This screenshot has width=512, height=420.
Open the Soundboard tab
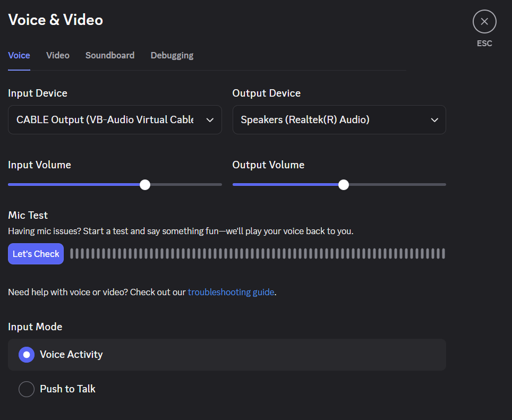point(110,55)
